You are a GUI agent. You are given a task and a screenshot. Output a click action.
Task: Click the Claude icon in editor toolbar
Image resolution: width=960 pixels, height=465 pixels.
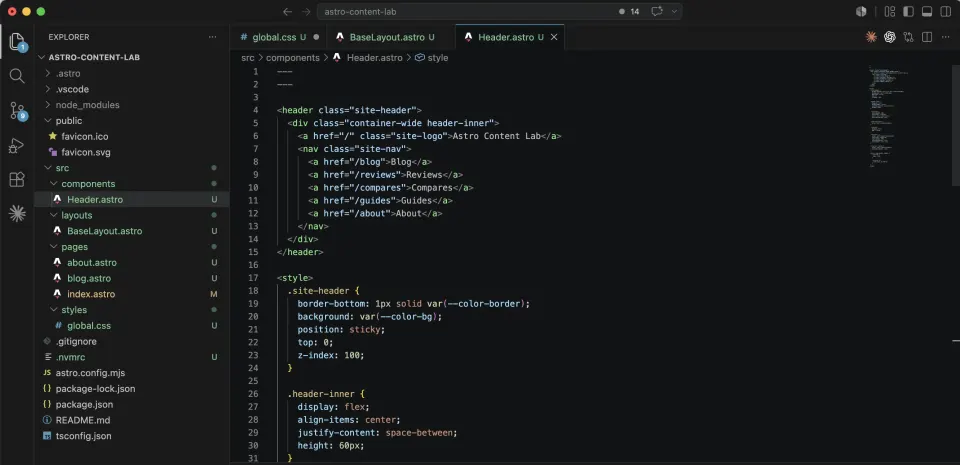[x=871, y=37]
